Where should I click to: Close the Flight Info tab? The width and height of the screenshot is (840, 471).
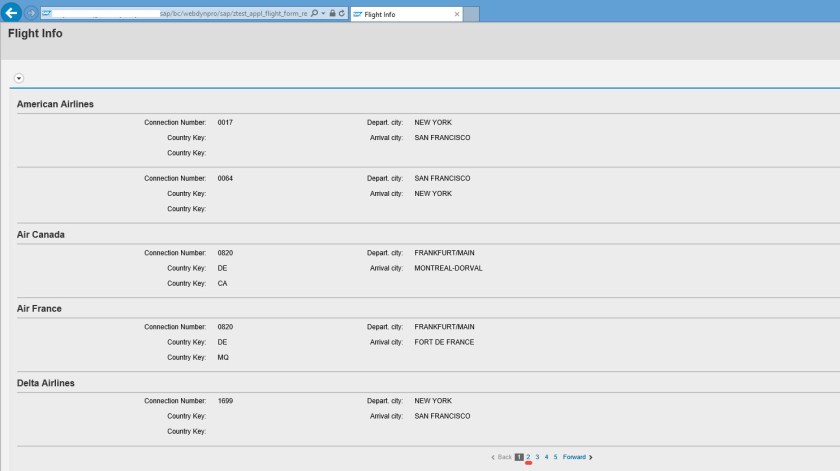tap(457, 14)
